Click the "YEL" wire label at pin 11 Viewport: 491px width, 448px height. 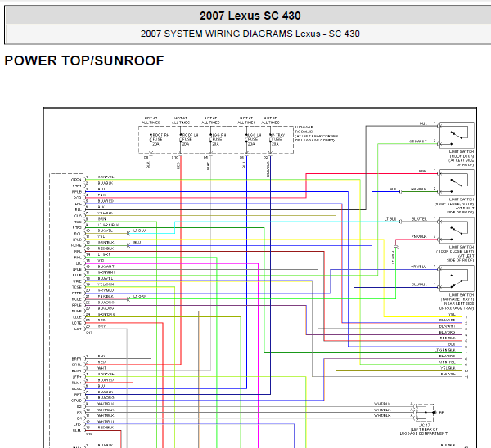(x=101, y=236)
